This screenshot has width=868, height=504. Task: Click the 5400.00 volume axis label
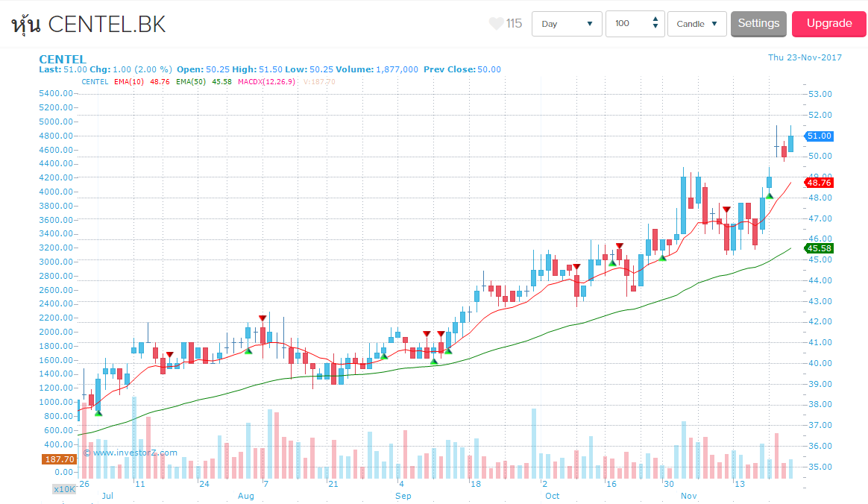click(x=56, y=93)
